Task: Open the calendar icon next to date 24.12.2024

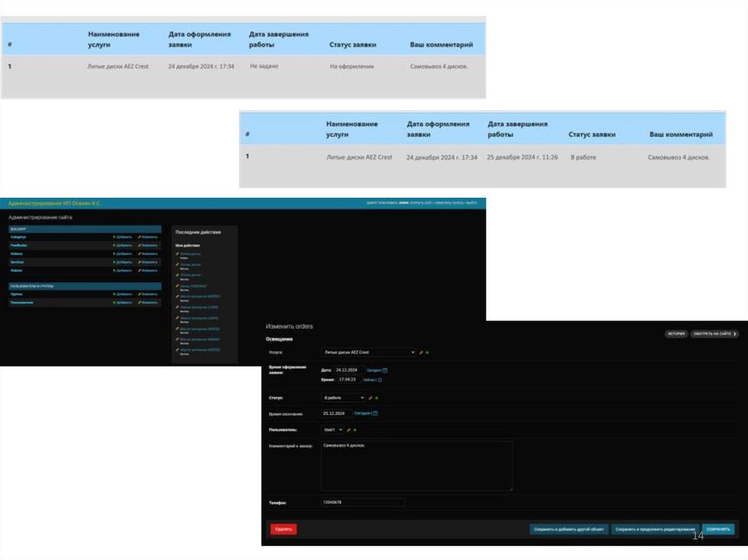Action: 386,370
